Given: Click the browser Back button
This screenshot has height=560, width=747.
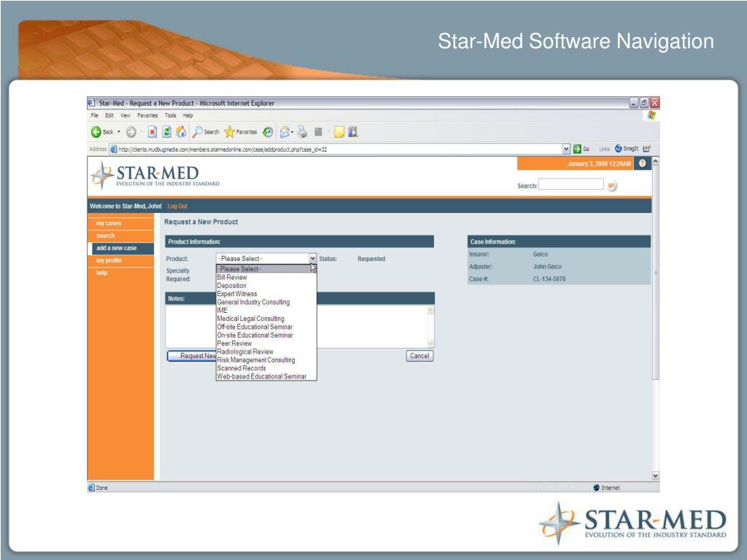Looking at the screenshot, I should pos(102,132).
